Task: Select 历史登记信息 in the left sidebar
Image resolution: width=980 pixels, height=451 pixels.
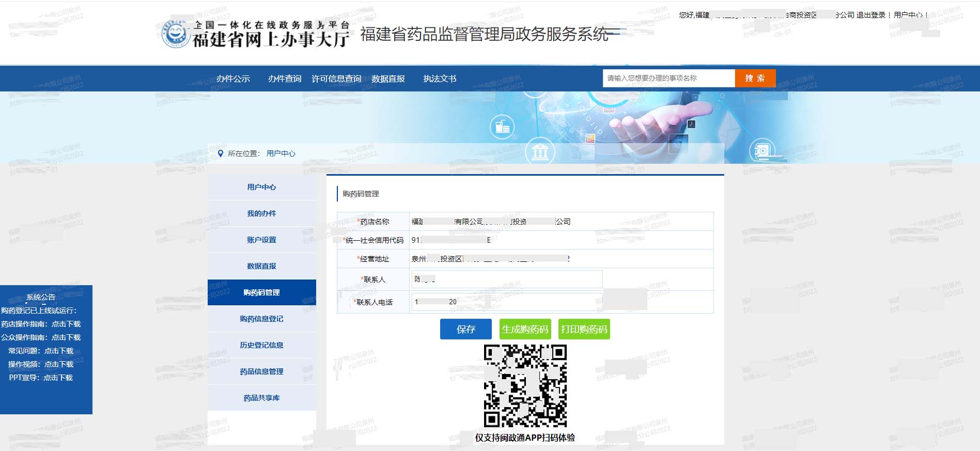Action: (x=261, y=345)
